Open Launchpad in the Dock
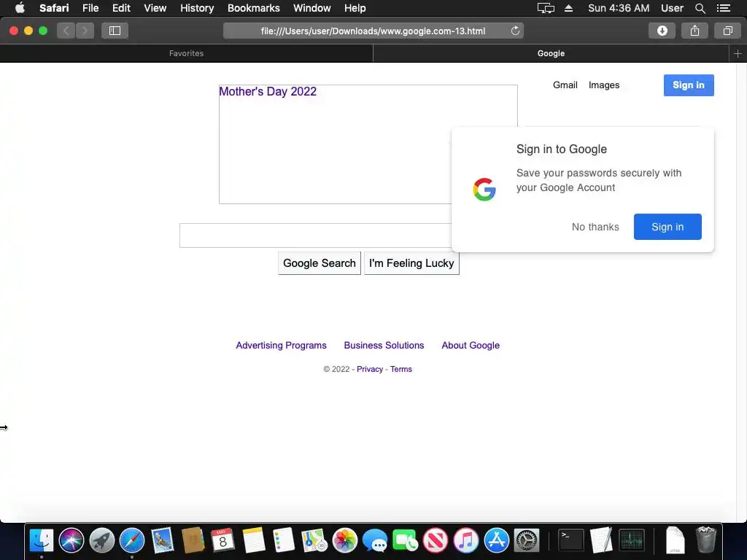The width and height of the screenshot is (747, 560). coord(101,540)
